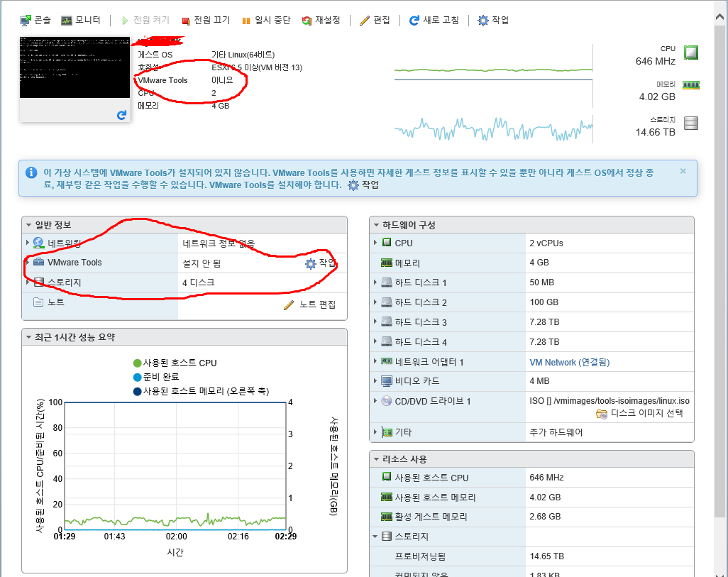Screen dimensions: 728x577
Task: Click the 노트 note page icon
Action: point(38,302)
